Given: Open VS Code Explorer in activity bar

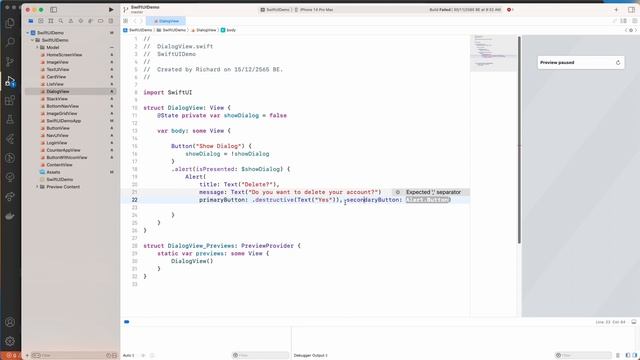Looking at the screenshot, I should (x=10, y=23).
